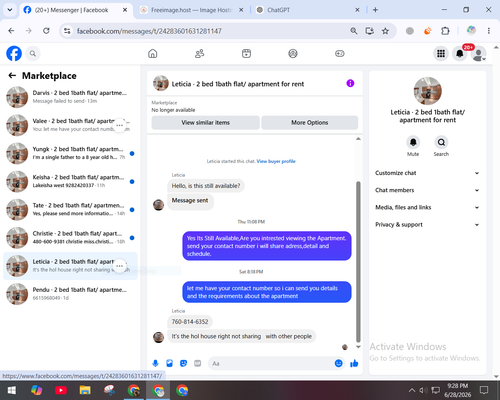Open the Facebook menu grid icon
Screen dimensions: 500x400
pyautogui.click(x=441, y=53)
